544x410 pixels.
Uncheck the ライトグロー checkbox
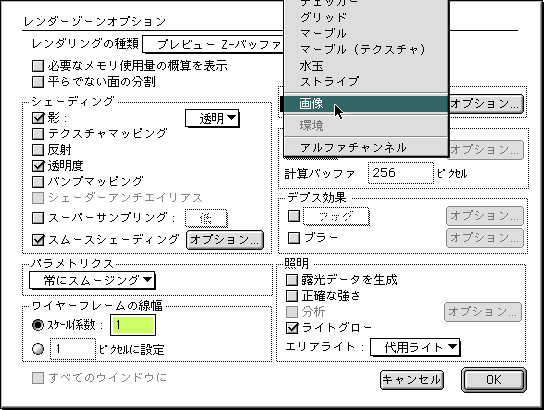coord(292,328)
